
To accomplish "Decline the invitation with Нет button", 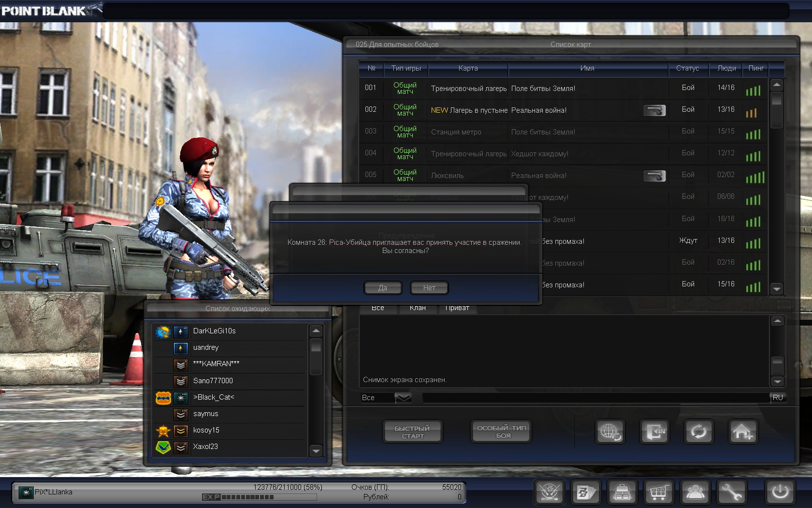I will coord(429,288).
